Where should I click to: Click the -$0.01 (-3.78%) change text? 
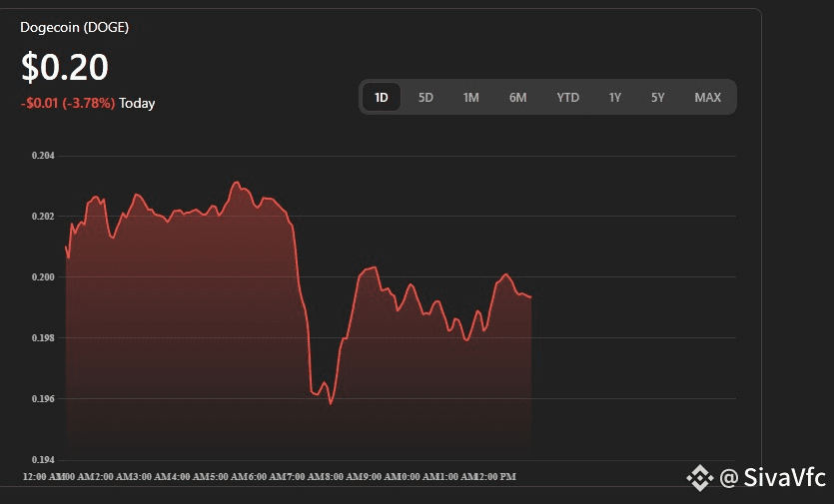click(x=68, y=103)
